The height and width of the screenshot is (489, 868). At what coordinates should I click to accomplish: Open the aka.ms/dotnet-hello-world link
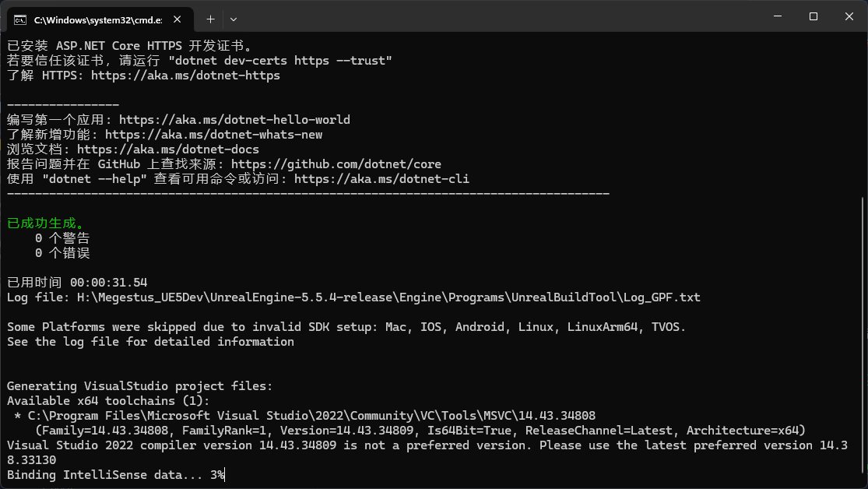click(x=234, y=120)
